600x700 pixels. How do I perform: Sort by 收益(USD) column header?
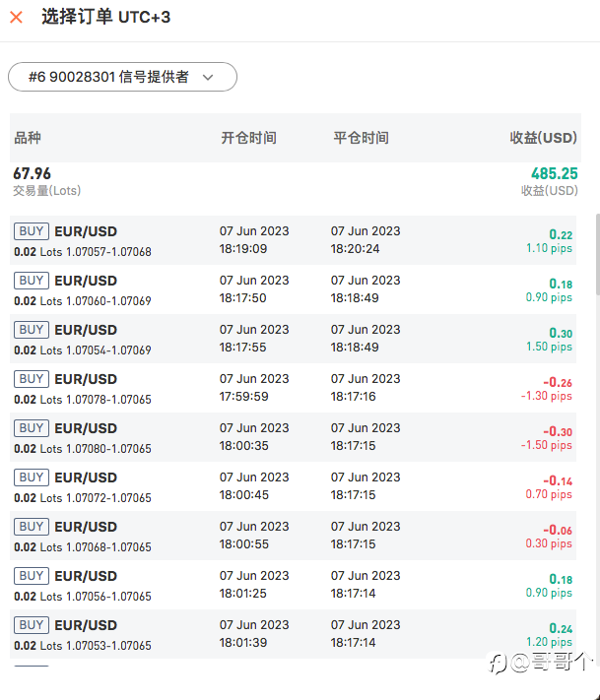point(543,138)
